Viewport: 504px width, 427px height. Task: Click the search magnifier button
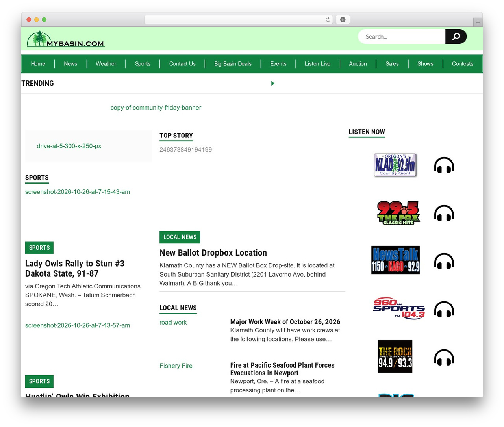coord(456,36)
